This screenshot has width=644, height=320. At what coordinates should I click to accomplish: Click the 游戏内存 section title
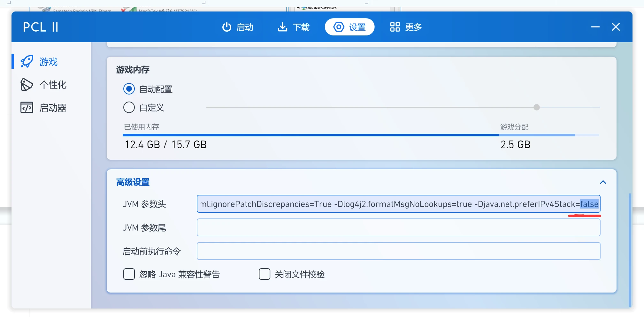(133, 70)
